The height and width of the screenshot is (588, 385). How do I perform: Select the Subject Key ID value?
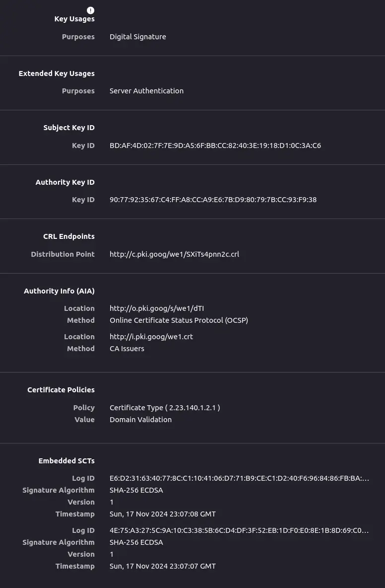[215, 146]
